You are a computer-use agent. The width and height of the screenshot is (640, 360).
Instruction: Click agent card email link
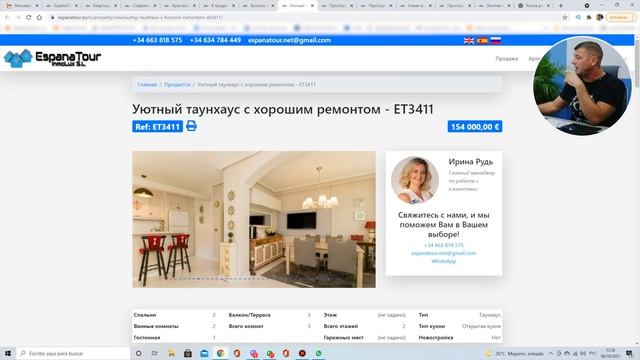(x=444, y=253)
